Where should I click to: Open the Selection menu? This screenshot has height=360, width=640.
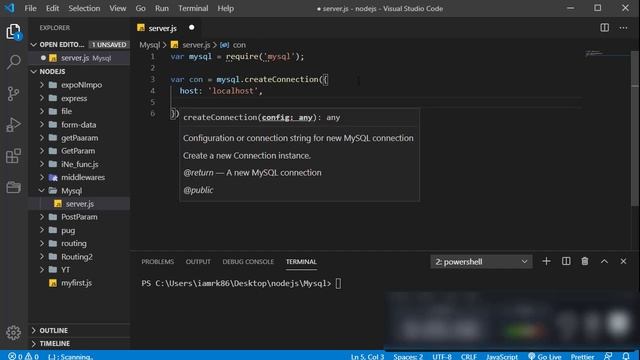point(84,8)
